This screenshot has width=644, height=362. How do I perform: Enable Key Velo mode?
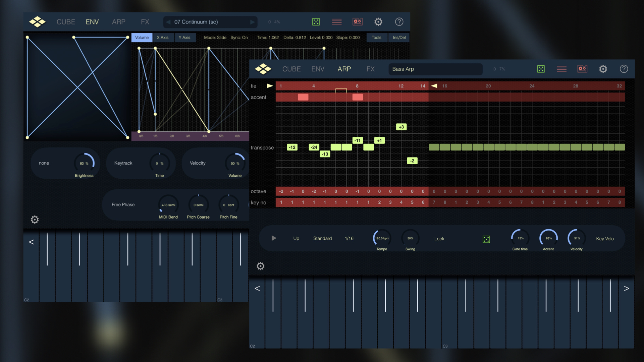604,239
